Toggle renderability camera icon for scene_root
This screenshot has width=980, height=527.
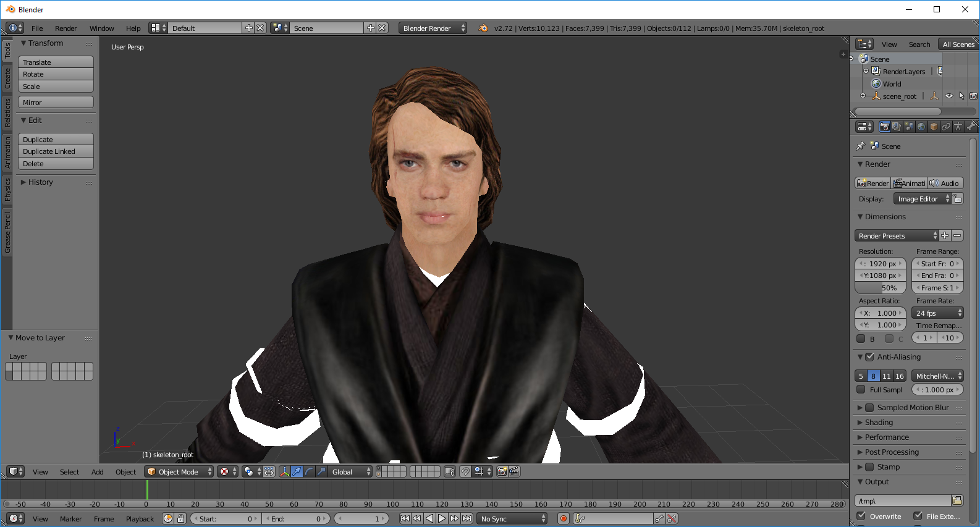(973, 96)
